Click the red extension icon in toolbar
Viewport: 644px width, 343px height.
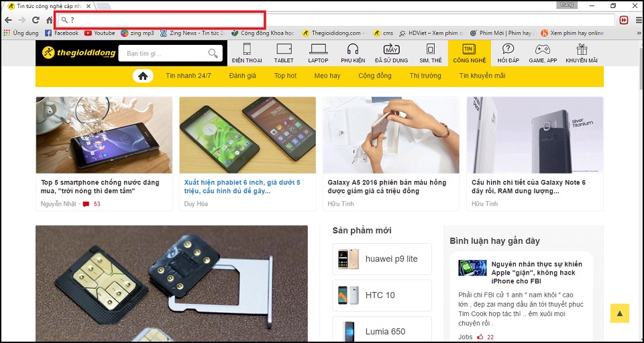[x=624, y=19]
